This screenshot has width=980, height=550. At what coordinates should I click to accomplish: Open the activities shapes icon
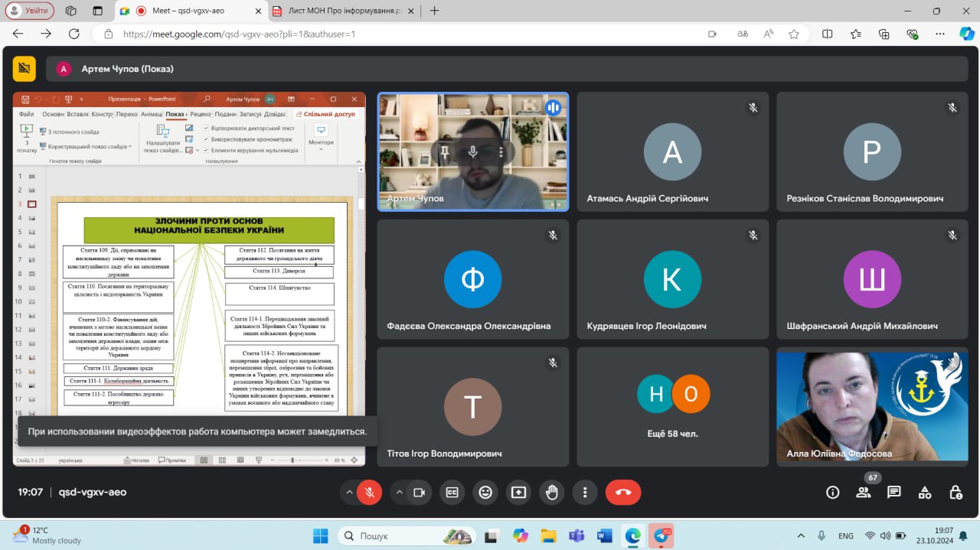pos(924,493)
